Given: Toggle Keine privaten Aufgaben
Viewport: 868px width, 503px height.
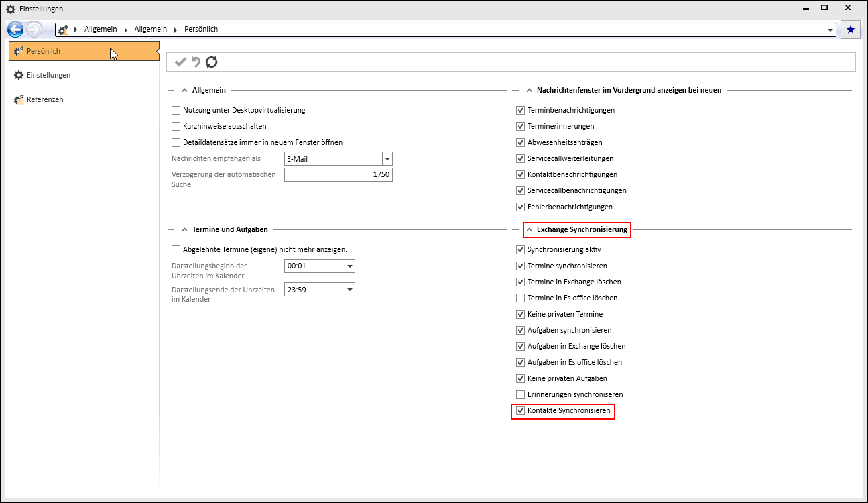Looking at the screenshot, I should click(x=521, y=378).
